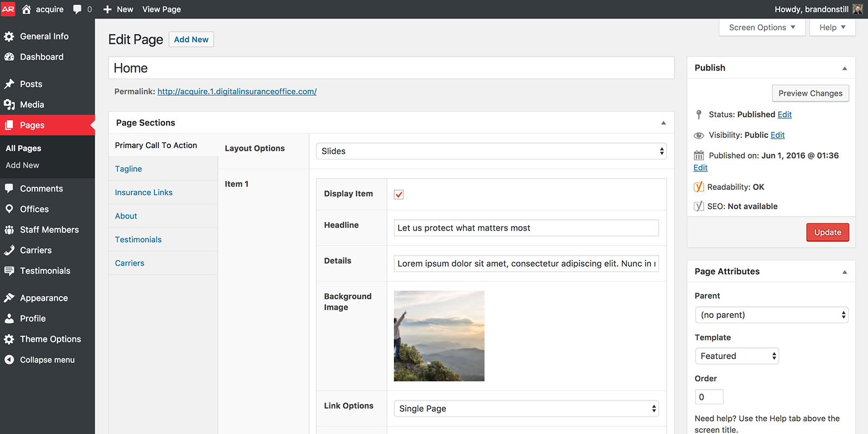Click the status pin icon in Publish box
The height and width of the screenshot is (434, 868).
(699, 114)
